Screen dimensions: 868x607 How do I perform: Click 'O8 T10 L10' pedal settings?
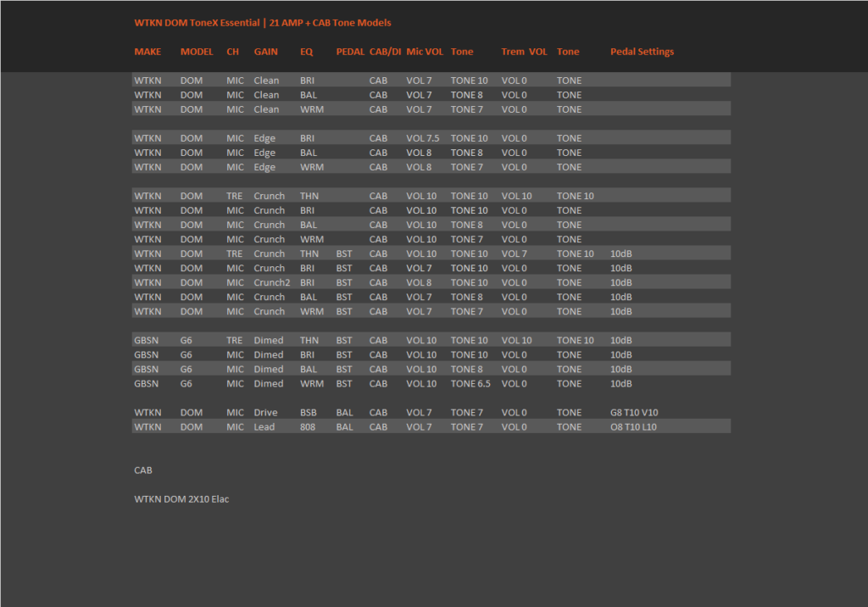633,427
